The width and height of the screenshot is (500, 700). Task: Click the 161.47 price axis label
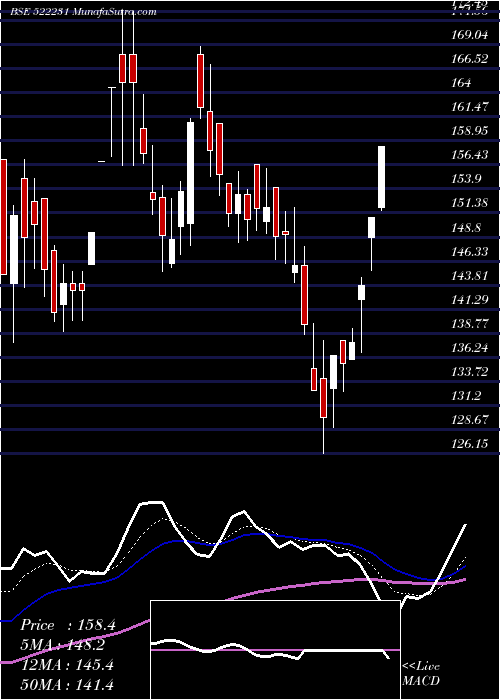point(470,107)
